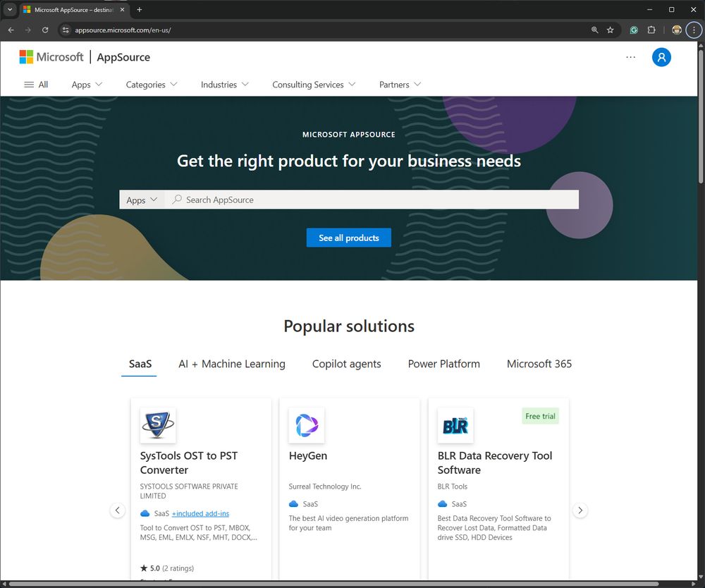Bookmark this page with the star icon
This screenshot has width=705, height=588.
[x=610, y=30]
